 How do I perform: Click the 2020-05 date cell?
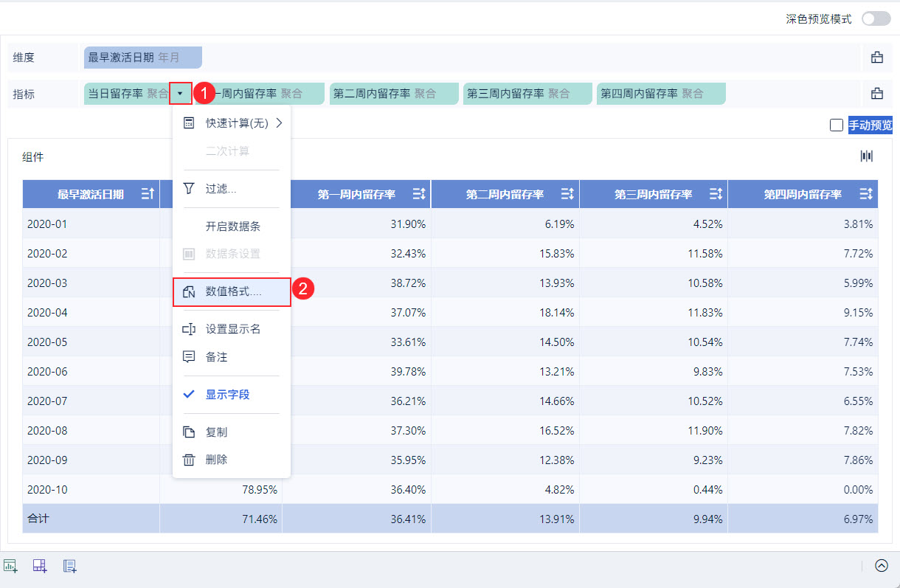point(47,342)
